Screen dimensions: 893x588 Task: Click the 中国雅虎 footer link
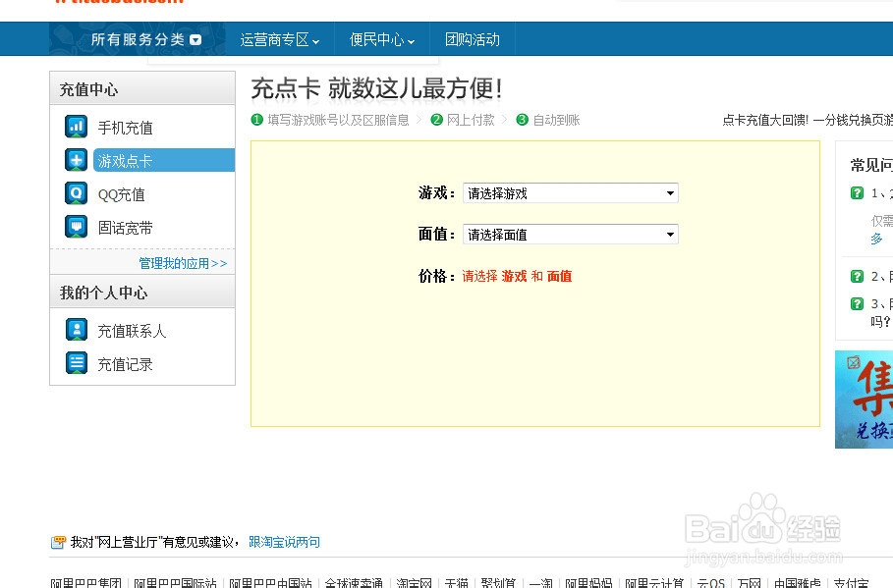798,583
